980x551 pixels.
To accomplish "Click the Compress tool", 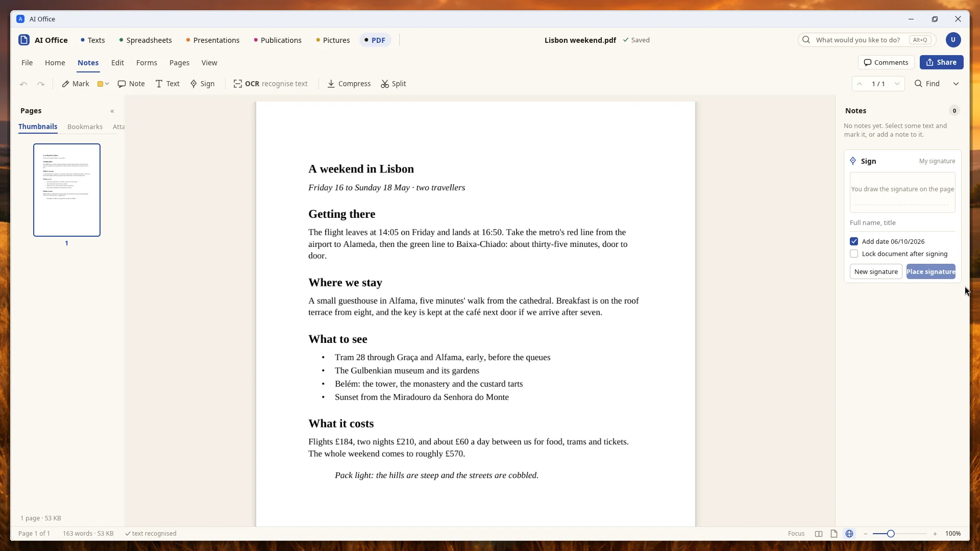I will point(349,84).
